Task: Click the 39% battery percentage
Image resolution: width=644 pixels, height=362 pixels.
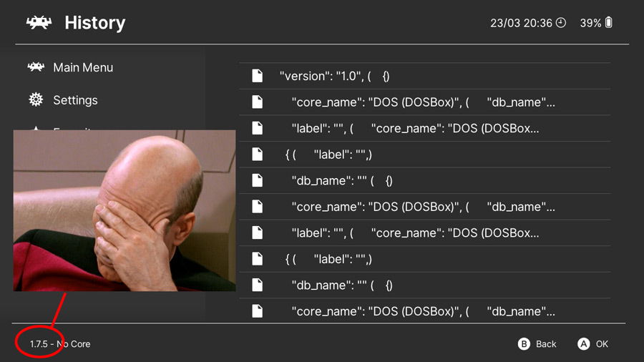Action: click(590, 23)
